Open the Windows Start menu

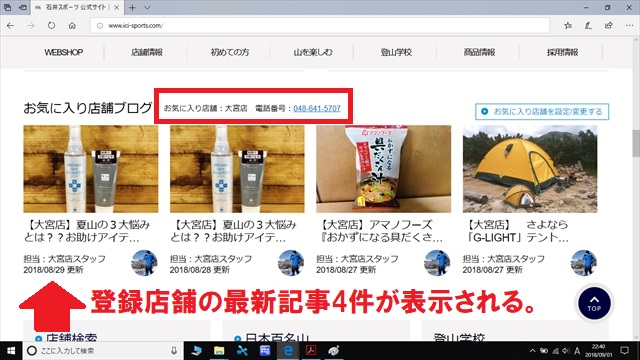pyautogui.click(x=11, y=351)
